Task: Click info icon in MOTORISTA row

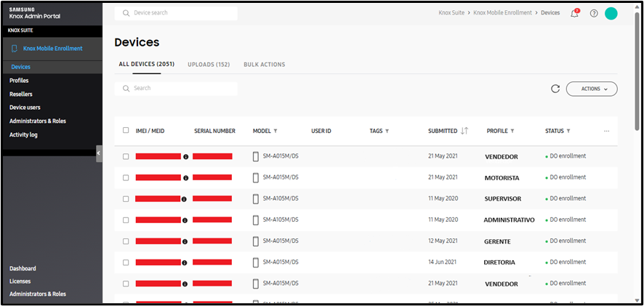Action: [185, 178]
